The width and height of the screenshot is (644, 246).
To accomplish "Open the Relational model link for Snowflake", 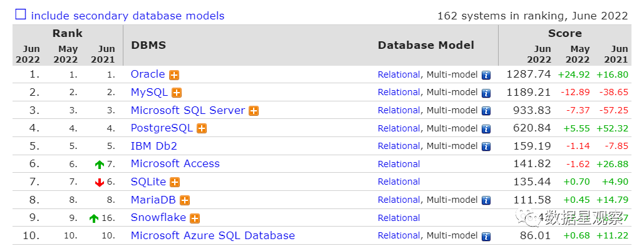I will [399, 218].
